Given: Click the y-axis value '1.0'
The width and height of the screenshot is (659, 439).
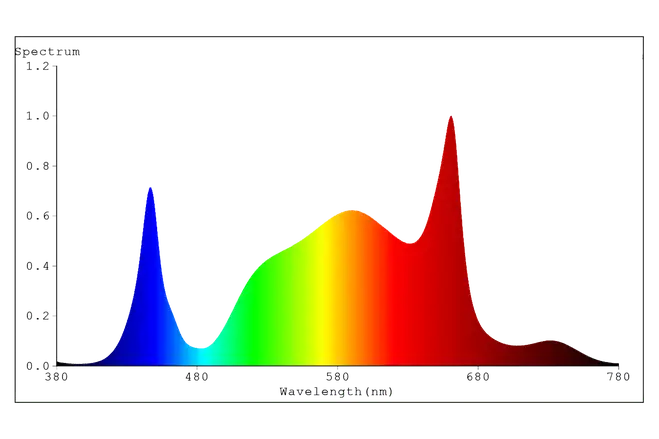Looking at the screenshot, I should point(38,116).
